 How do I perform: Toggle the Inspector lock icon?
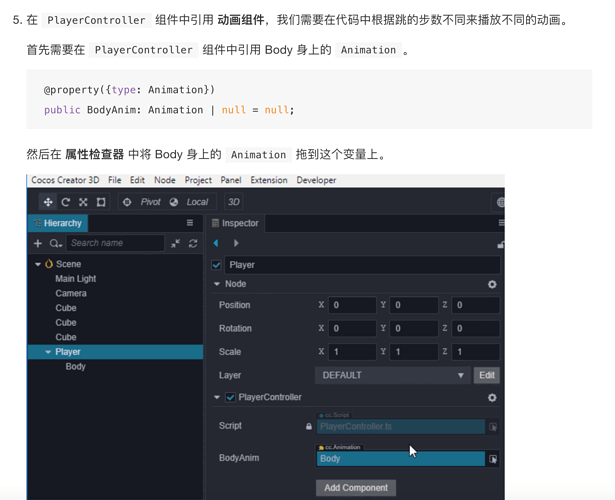(x=500, y=244)
